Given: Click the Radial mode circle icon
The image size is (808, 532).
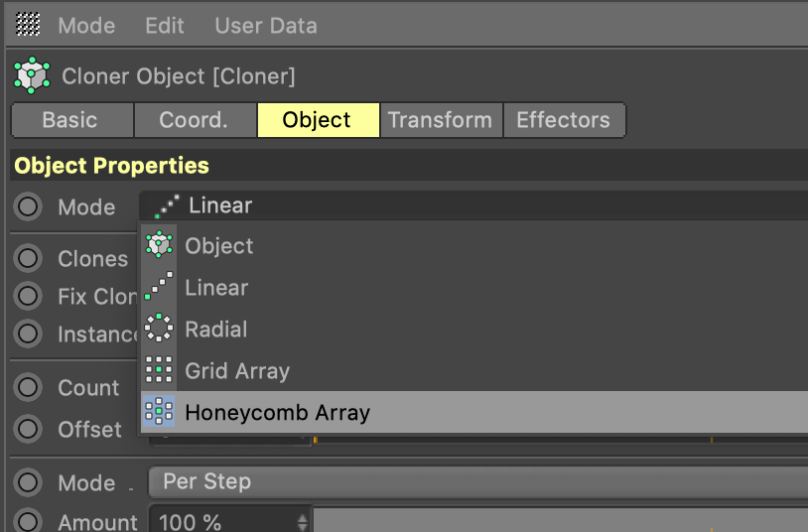Looking at the screenshot, I should [x=159, y=329].
